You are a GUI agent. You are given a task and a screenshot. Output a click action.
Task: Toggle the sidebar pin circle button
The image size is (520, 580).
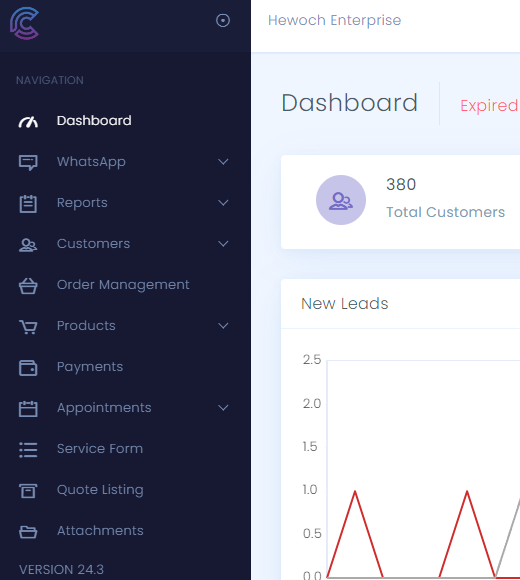coord(223,20)
